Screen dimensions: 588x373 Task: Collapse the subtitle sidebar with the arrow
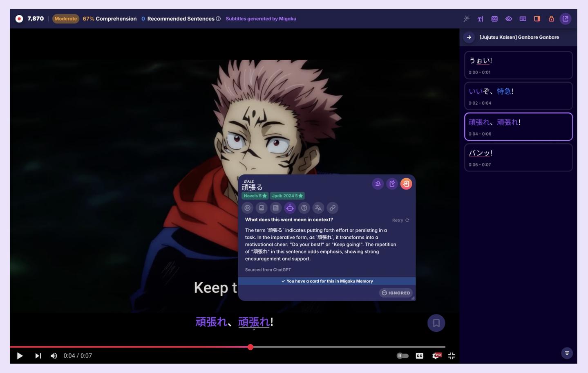point(469,37)
